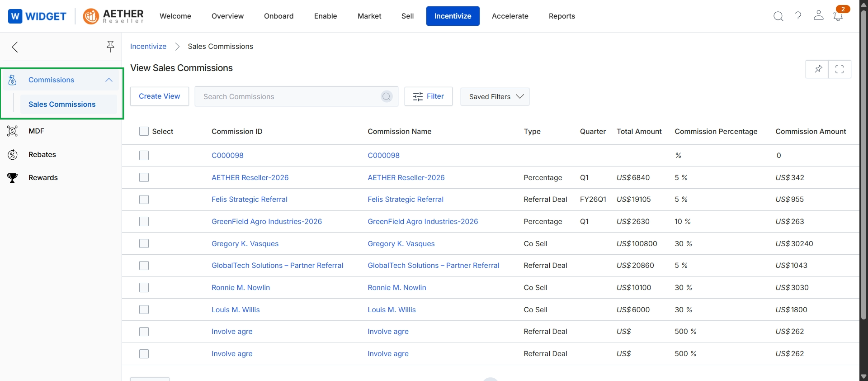The height and width of the screenshot is (381, 868).
Task: Open Rebates in the sidebar
Action: click(42, 154)
